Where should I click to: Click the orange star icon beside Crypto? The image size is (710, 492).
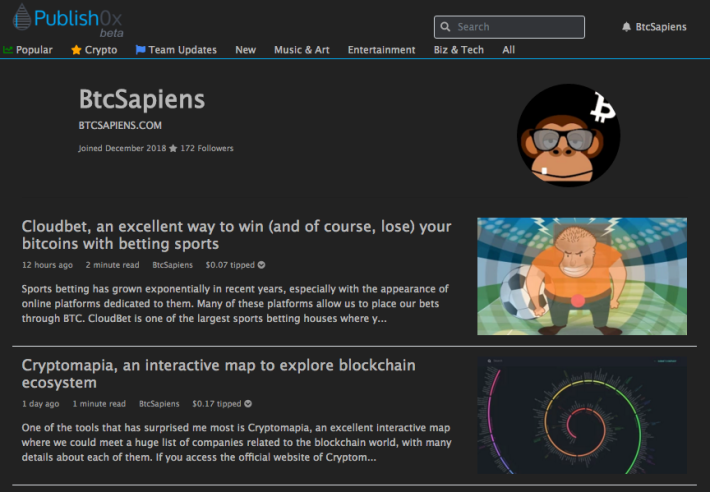76,50
